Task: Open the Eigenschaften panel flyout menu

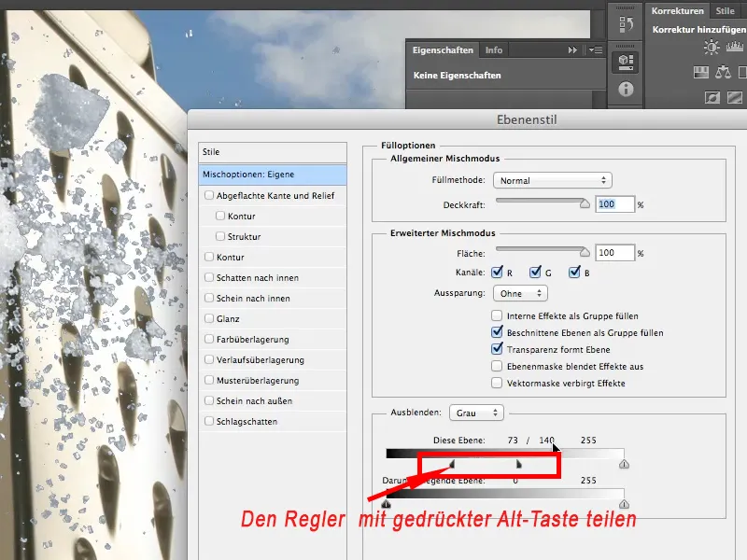Action: click(596, 49)
